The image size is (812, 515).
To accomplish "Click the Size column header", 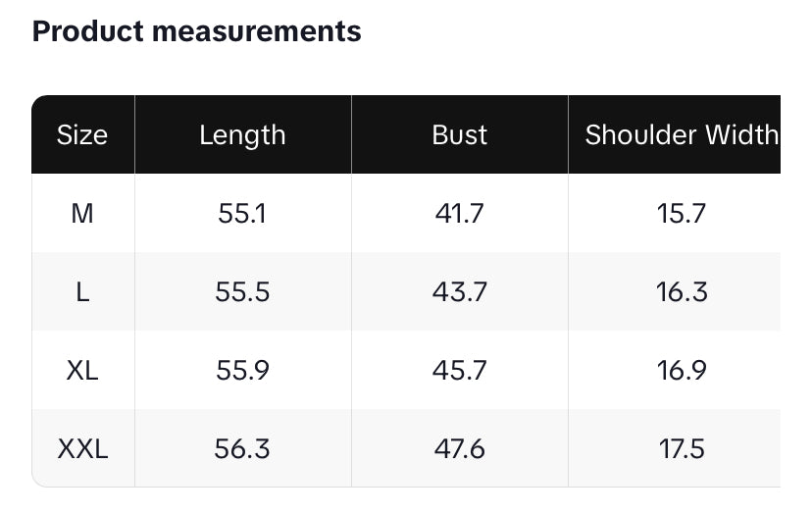I will click(x=82, y=134).
